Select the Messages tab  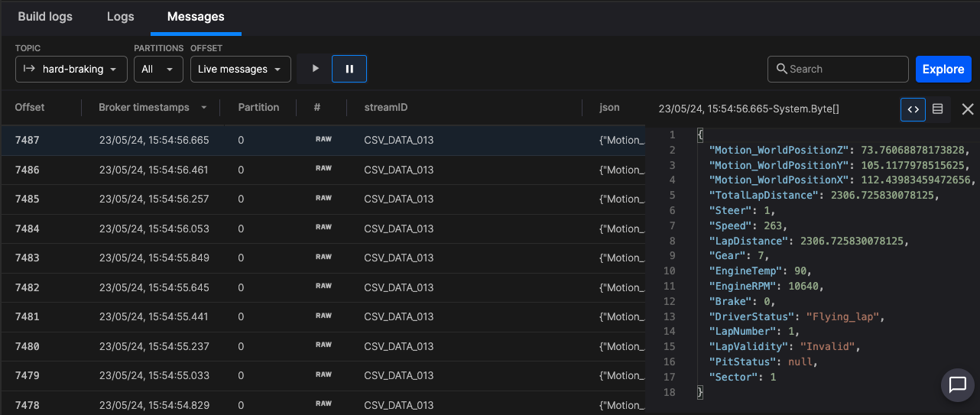point(196,16)
